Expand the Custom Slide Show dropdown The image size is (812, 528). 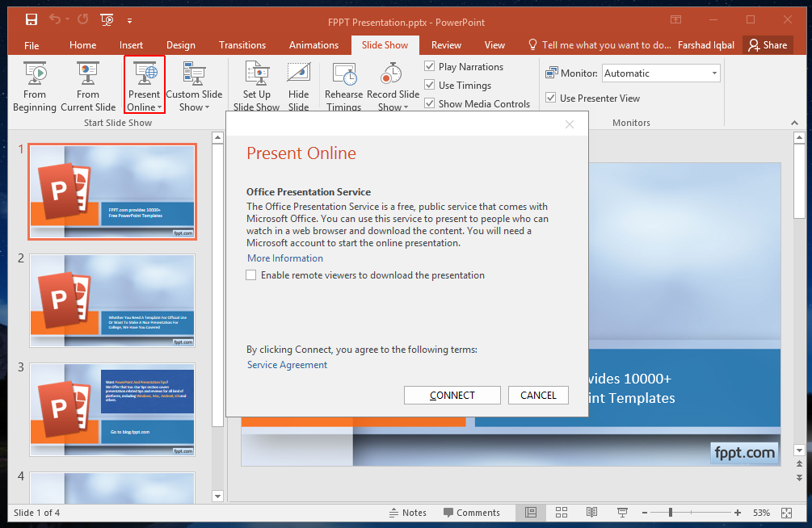click(194, 107)
